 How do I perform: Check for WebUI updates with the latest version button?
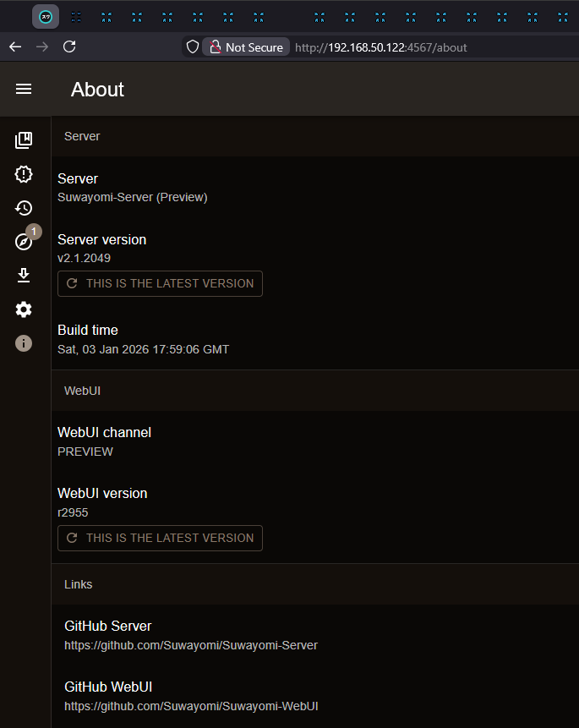[x=161, y=538]
